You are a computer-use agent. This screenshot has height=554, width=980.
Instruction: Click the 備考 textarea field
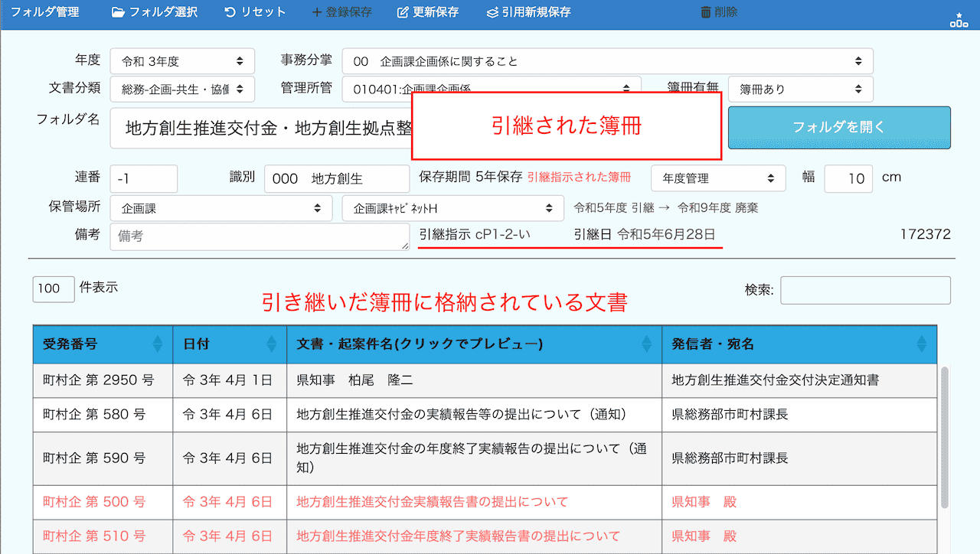click(x=260, y=236)
